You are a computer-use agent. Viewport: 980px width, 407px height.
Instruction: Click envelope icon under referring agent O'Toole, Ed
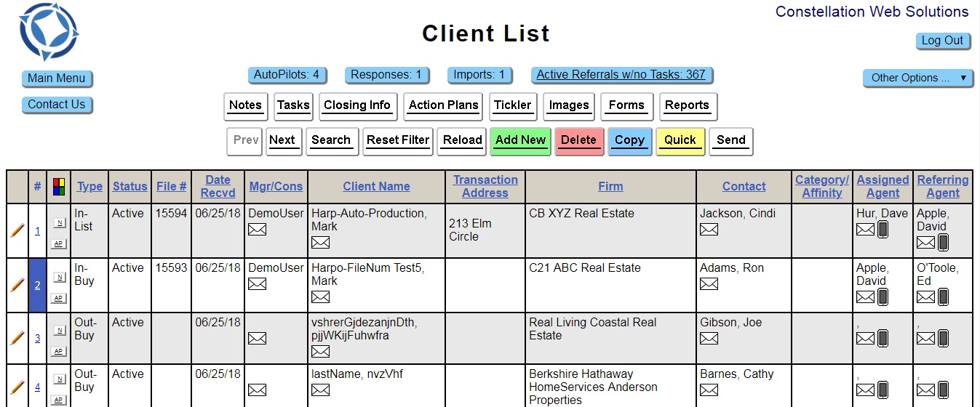(x=925, y=297)
